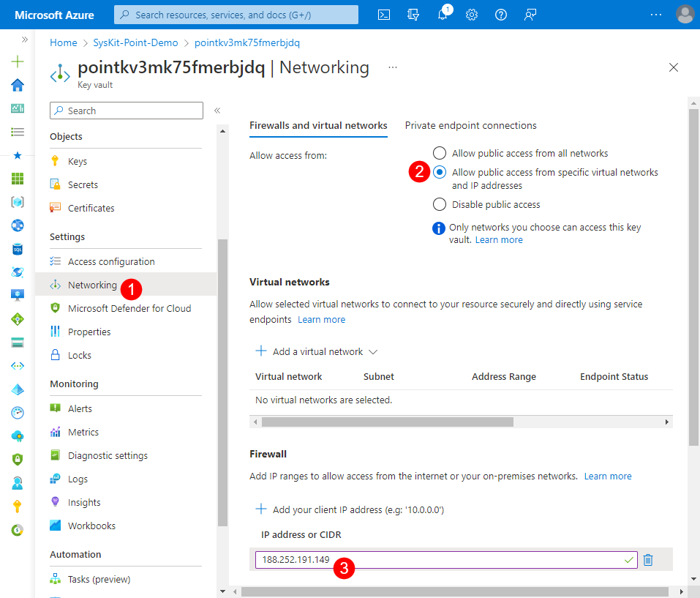Switch to Private endpoint connections tab

[470, 125]
